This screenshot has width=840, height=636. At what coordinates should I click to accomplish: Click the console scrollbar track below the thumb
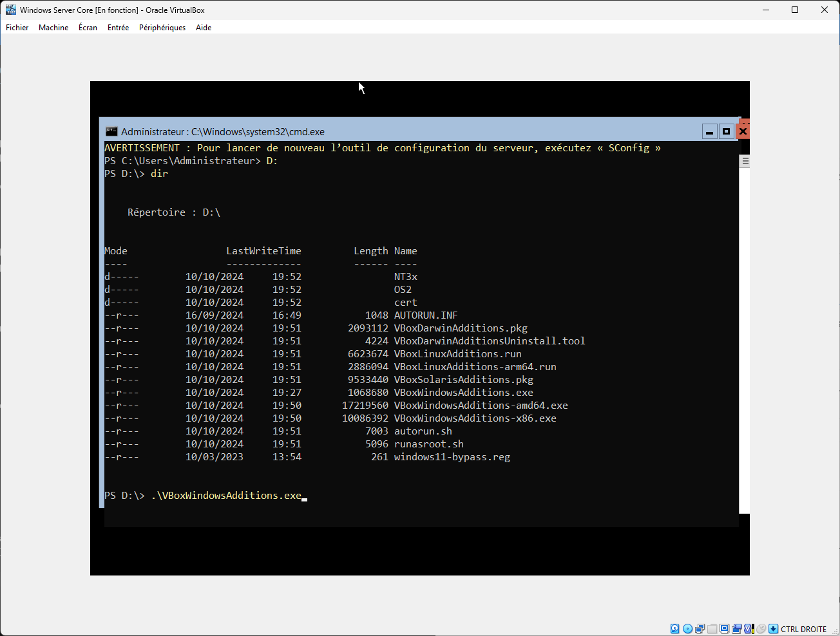[745, 340]
